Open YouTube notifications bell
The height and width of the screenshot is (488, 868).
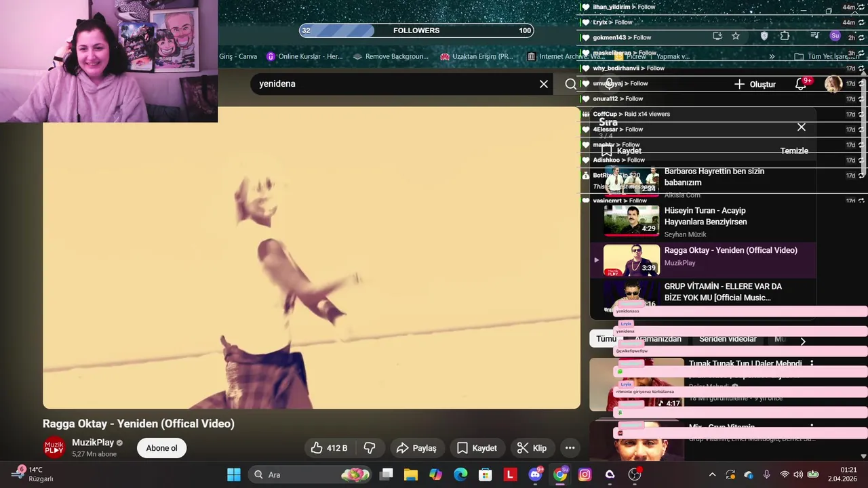click(802, 84)
